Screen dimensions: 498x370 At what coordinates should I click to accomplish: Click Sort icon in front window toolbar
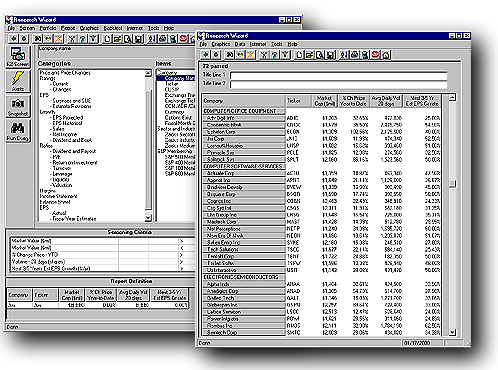[x=344, y=55]
